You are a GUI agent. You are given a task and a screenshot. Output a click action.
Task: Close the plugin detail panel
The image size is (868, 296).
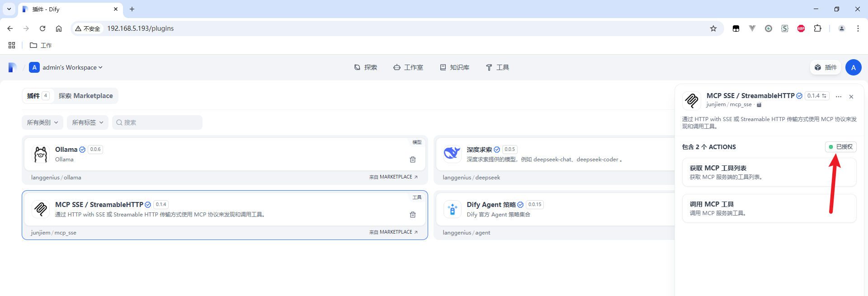(x=851, y=97)
